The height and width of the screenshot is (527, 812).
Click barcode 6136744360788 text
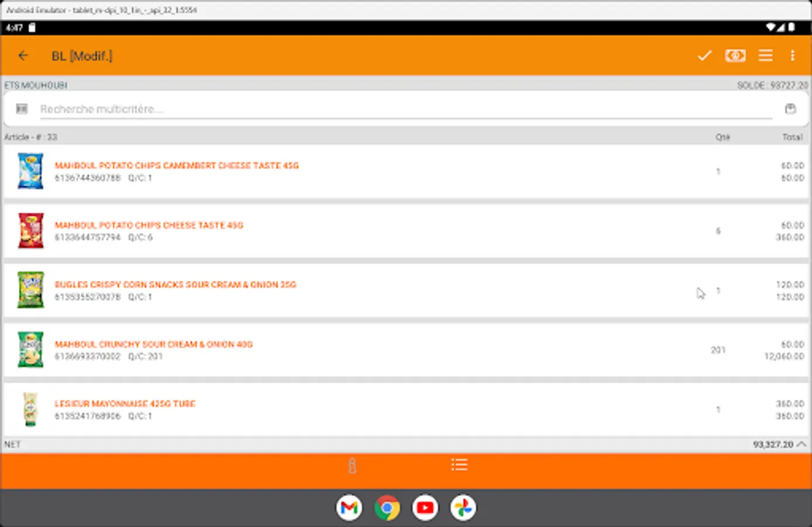(x=88, y=178)
